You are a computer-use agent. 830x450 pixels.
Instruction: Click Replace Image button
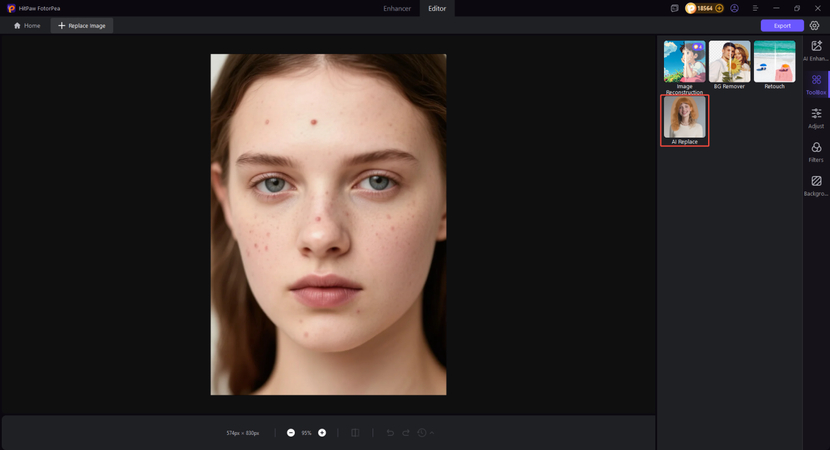coord(82,25)
